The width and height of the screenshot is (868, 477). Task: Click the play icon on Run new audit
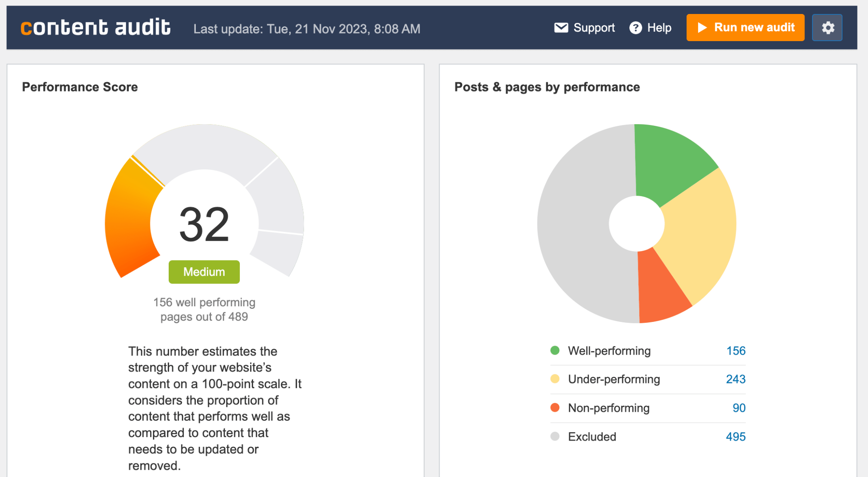703,27
